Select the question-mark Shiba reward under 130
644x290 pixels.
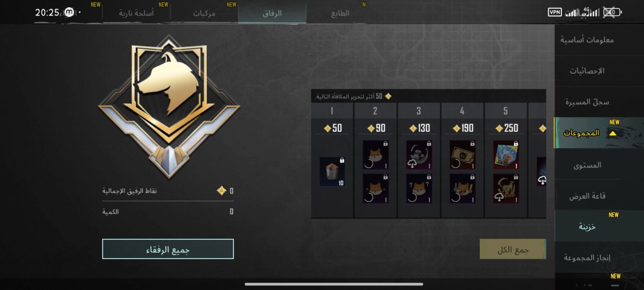click(419, 188)
